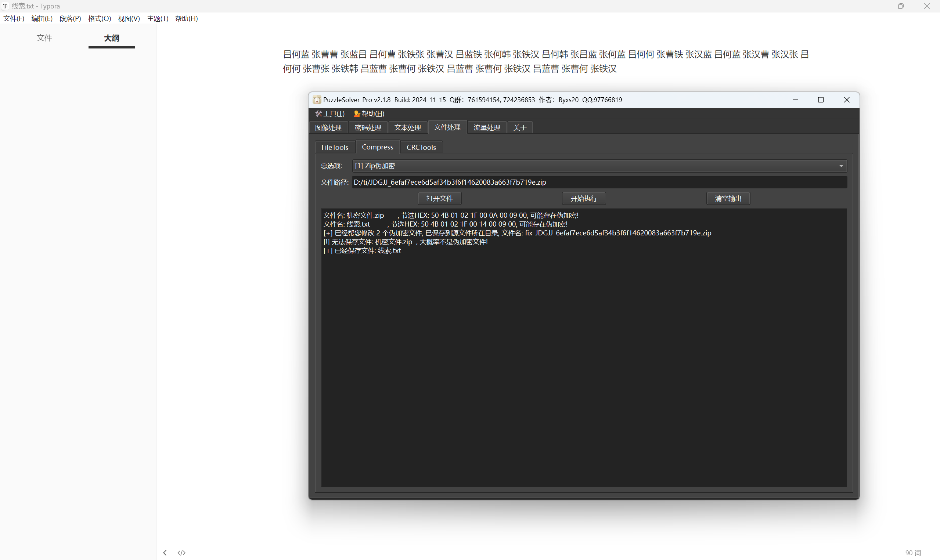The image size is (940, 560).
Task: Minimize the PuzzleSolver-Pro window
Action: 795,100
